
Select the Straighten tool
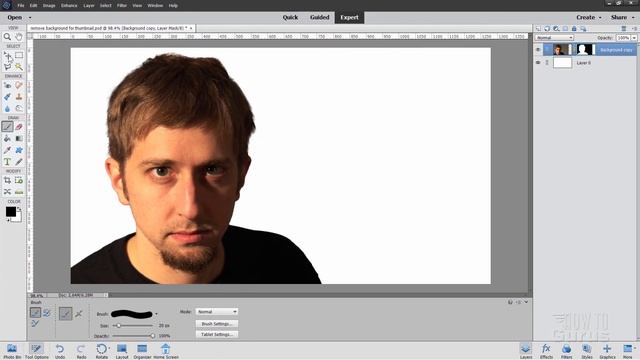point(19,191)
